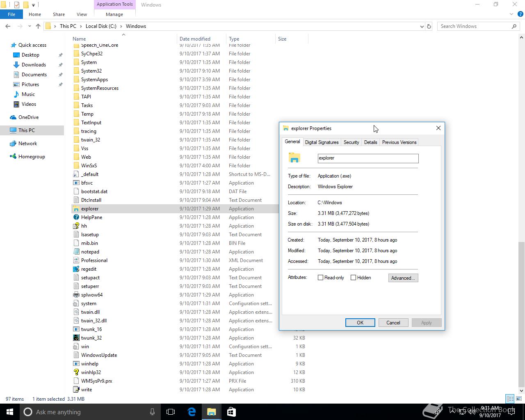
Task: Switch to the Details tab
Action: [370, 142]
